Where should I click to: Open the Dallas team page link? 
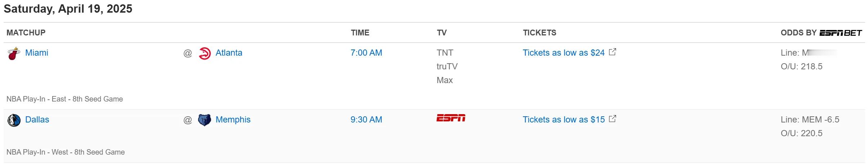pyautogui.click(x=37, y=120)
